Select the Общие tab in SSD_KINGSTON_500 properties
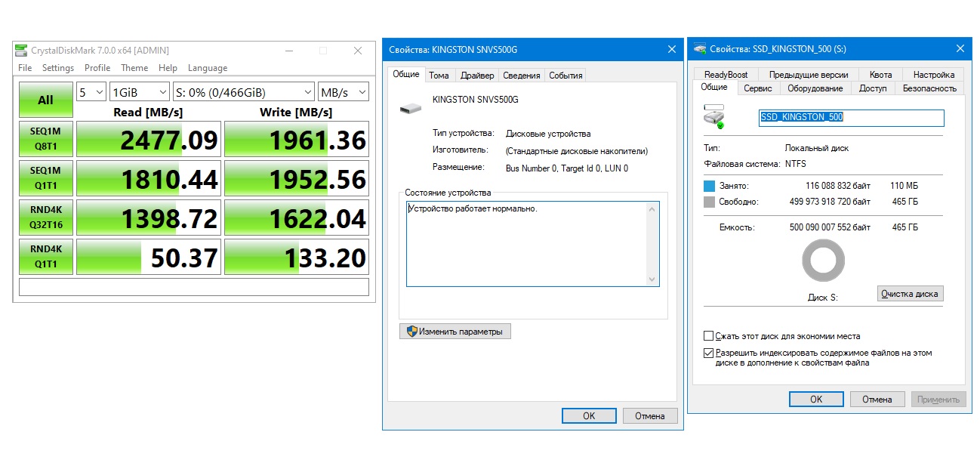Image resolution: width=980 pixels, height=466 pixels. [x=714, y=87]
